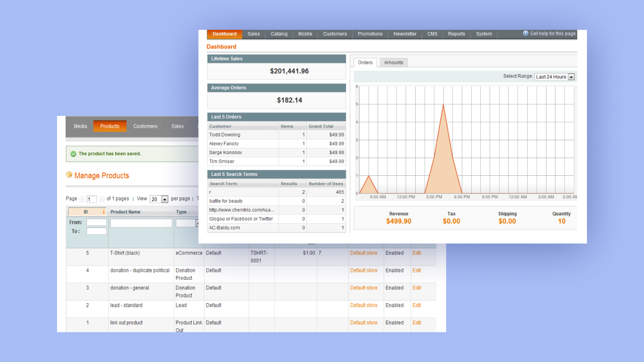
Task: Click Edit for T-Shirt (black) row
Action: [416, 253]
